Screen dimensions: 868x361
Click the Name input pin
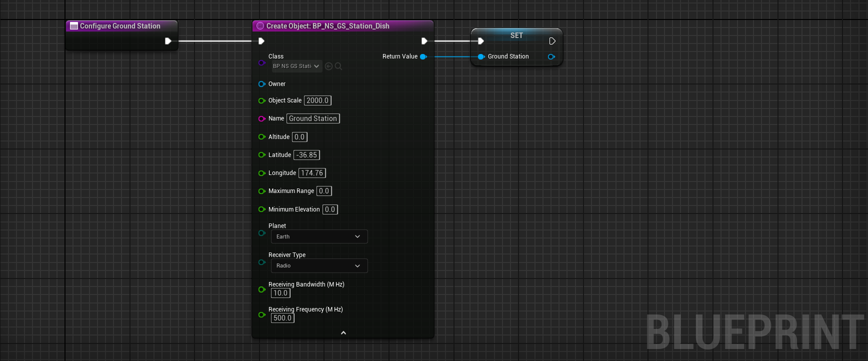tap(261, 118)
